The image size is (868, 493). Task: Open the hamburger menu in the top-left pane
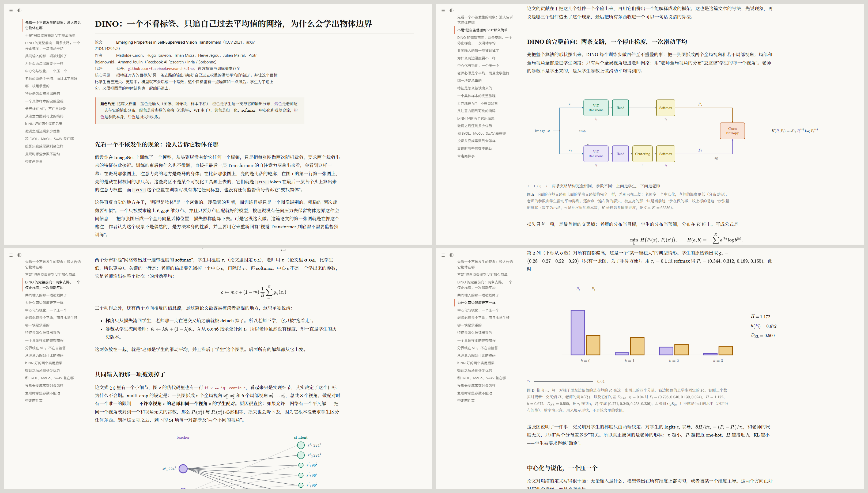point(11,10)
